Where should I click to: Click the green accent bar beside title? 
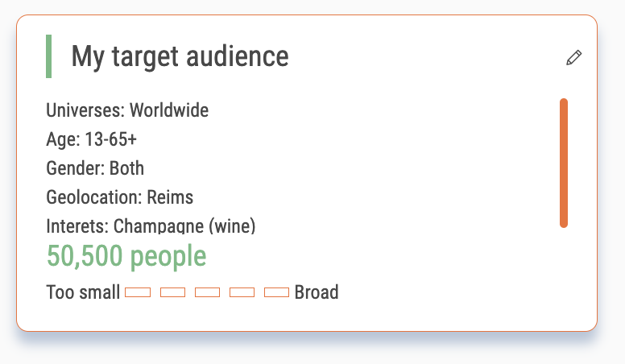[48, 56]
